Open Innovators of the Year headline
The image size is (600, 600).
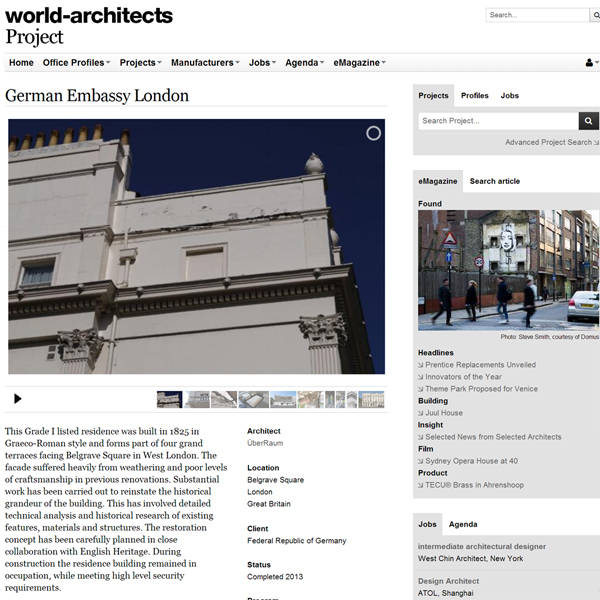(x=460, y=377)
